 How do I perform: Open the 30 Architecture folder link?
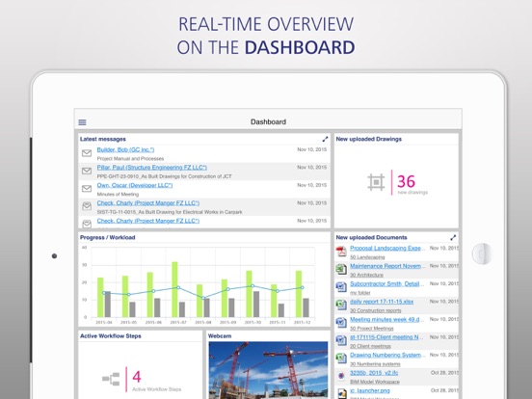[367, 275]
